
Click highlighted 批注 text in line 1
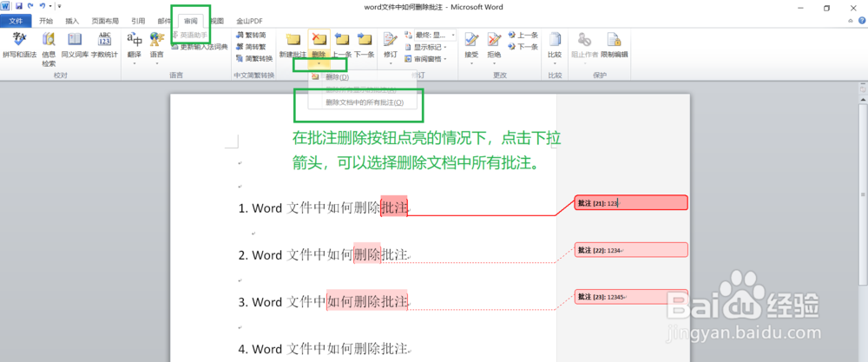click(x=394, y=208)
